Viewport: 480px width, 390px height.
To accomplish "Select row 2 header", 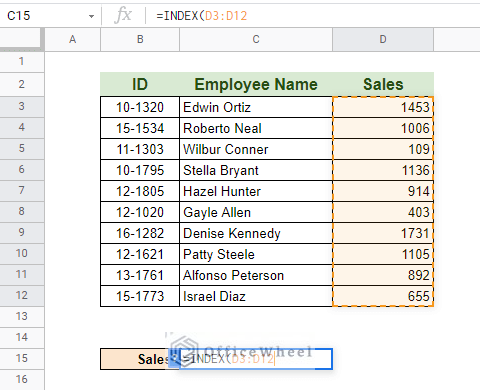I will point(22,84).
